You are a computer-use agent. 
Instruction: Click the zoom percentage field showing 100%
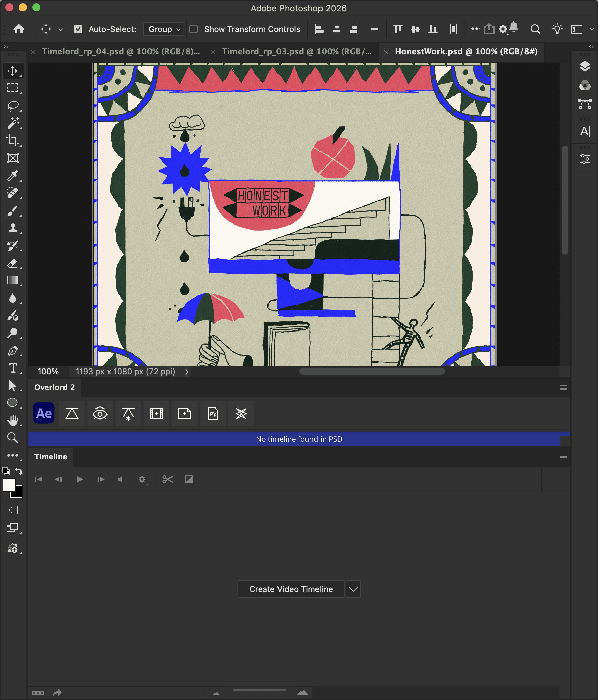(48, 371)
